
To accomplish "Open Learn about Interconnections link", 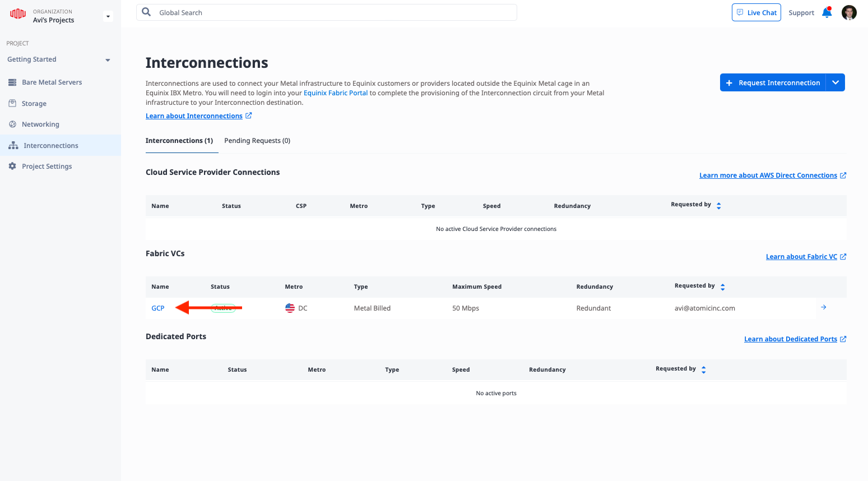I will (194, 116).
